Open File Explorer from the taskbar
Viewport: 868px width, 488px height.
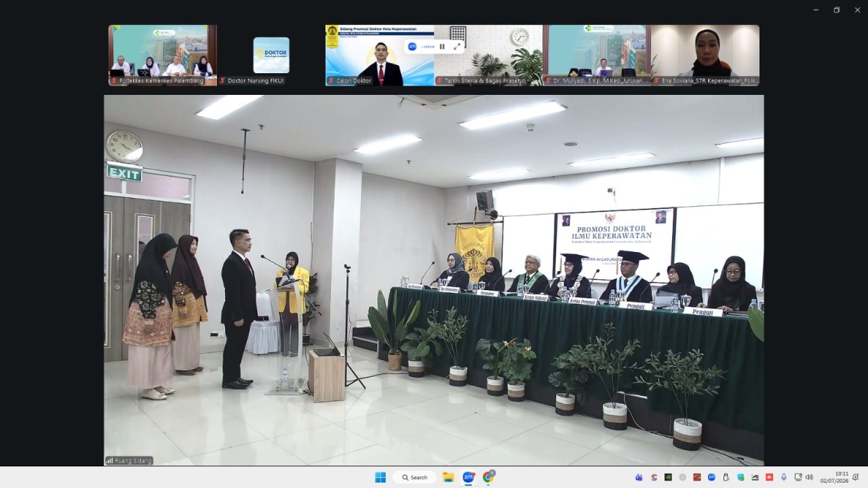[448, 477]
